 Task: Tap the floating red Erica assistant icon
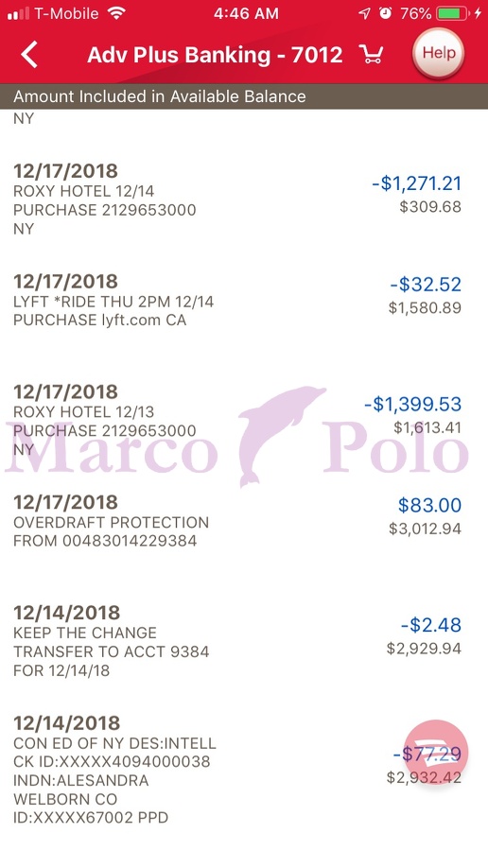tap(436, 752)
